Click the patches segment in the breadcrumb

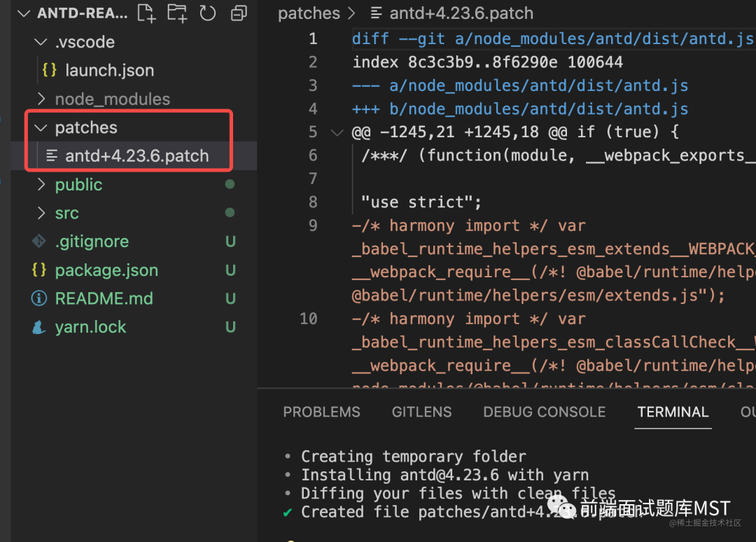click(x=309, y=13)
